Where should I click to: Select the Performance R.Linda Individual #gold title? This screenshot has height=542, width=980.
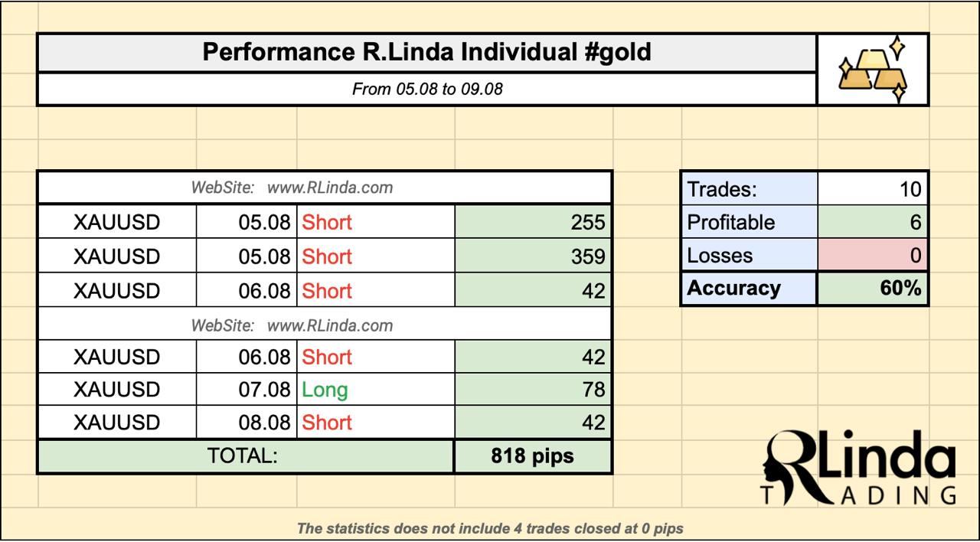[426, 52]
